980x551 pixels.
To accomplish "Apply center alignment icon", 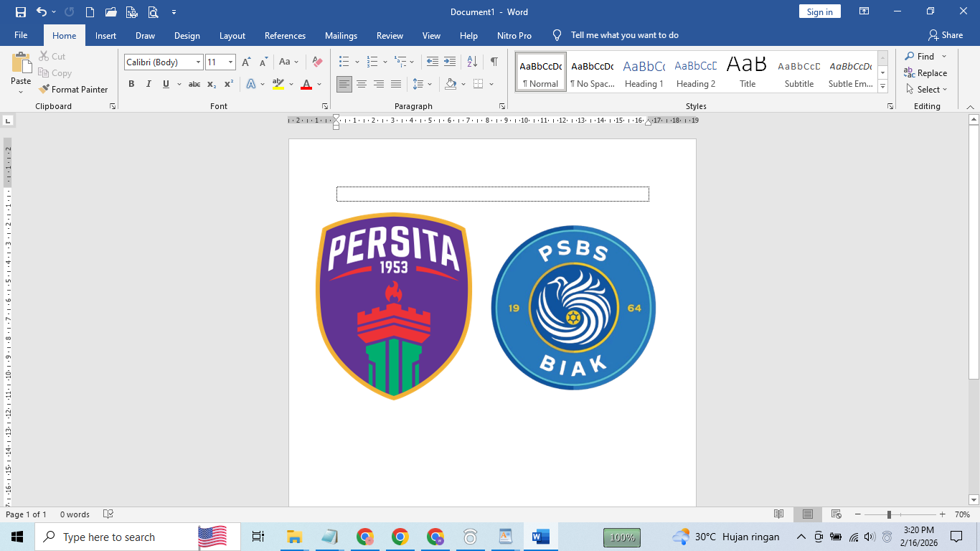I will [x=362, y=84].
